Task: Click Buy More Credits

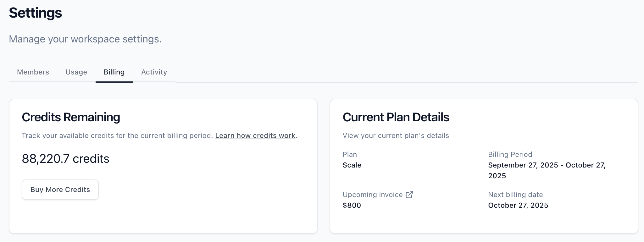Action: coord(60,190)
